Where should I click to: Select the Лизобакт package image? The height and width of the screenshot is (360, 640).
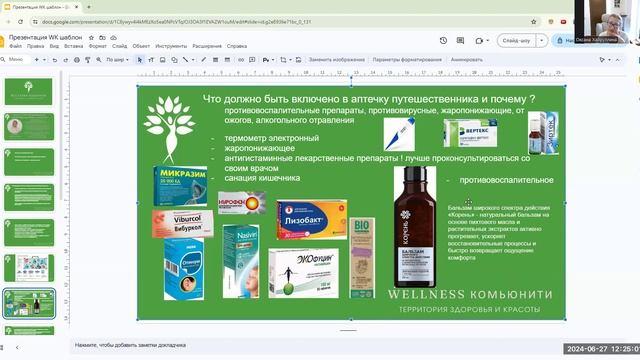click(x=311, y=219)
